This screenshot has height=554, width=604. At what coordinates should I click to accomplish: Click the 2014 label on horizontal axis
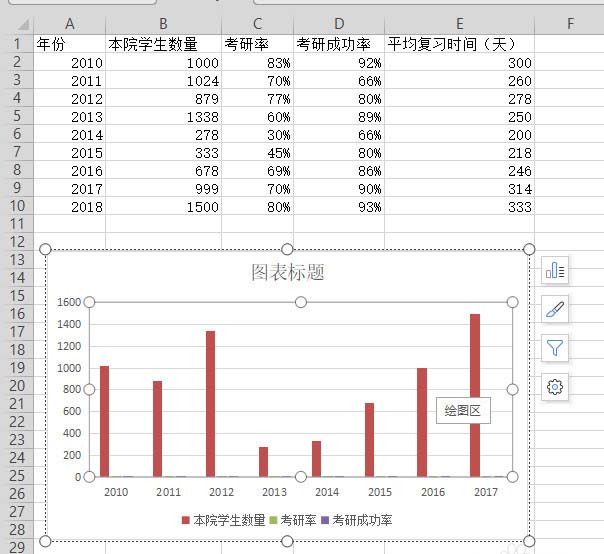pos(327,492)
